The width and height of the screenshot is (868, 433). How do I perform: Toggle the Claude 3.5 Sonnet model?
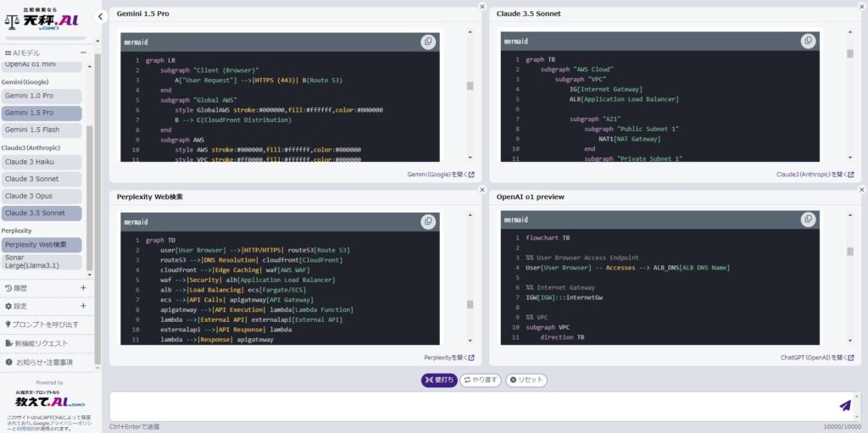(x=42, y=214)
